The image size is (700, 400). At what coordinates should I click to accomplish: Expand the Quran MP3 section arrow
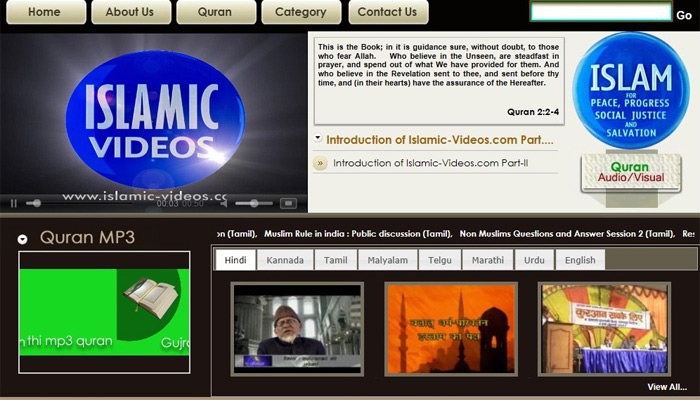coord(22,239)
